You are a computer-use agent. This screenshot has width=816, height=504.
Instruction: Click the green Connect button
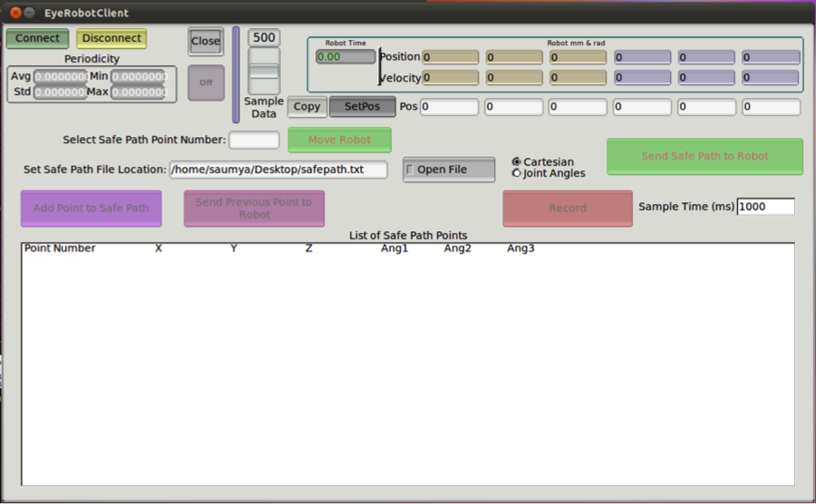(37, 38)
